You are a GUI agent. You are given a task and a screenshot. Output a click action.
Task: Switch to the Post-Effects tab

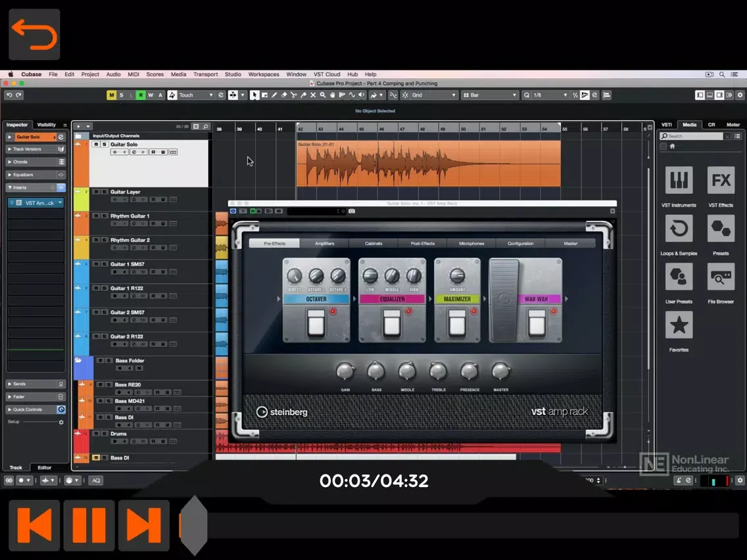(x=423, y=243)
